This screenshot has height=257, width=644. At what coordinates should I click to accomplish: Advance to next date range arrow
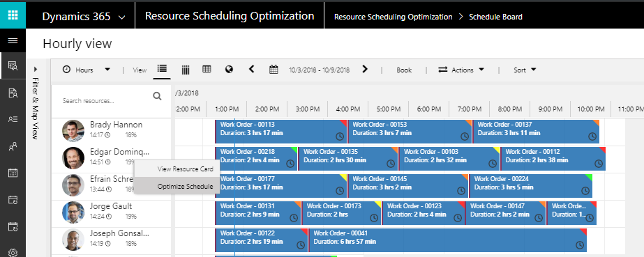tap(365, 69)
